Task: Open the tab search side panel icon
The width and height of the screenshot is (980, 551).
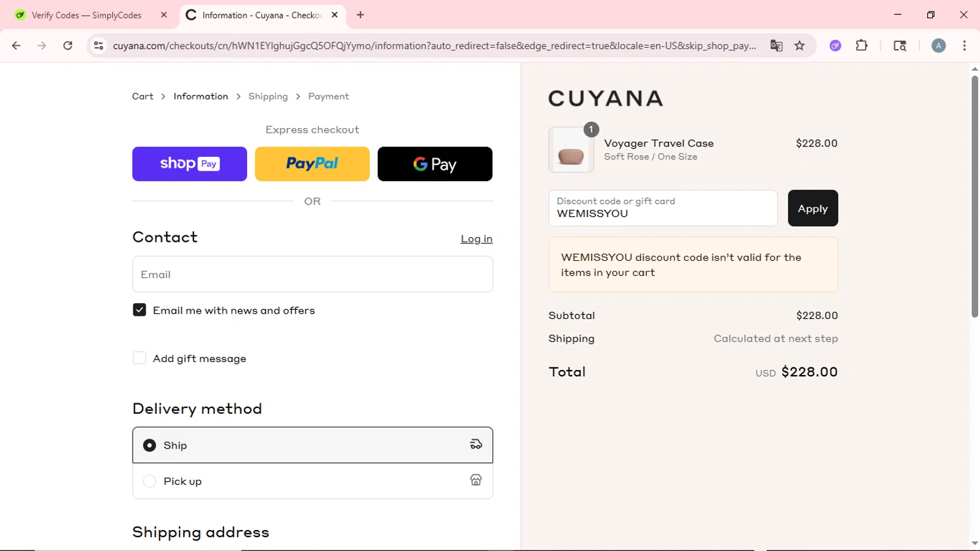Action: [x=900, y=46]
